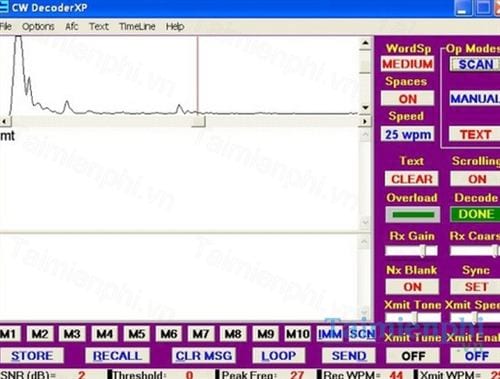Click the CW DecoderXP title bar icon

coord(4,7)
